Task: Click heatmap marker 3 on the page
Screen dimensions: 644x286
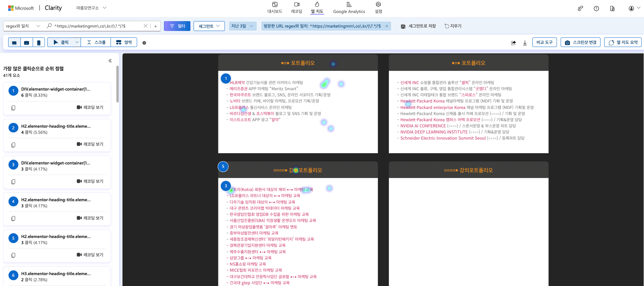Action: click(226, 186)
